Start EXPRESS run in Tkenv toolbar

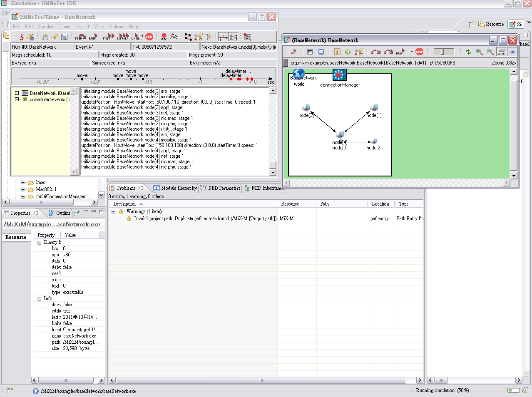click(x=123, y=37)
